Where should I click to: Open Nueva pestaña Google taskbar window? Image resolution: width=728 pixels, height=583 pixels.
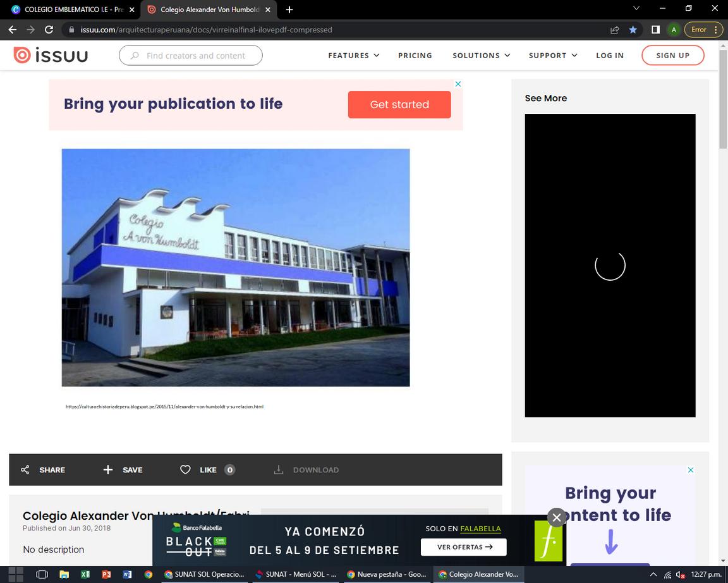386,574
